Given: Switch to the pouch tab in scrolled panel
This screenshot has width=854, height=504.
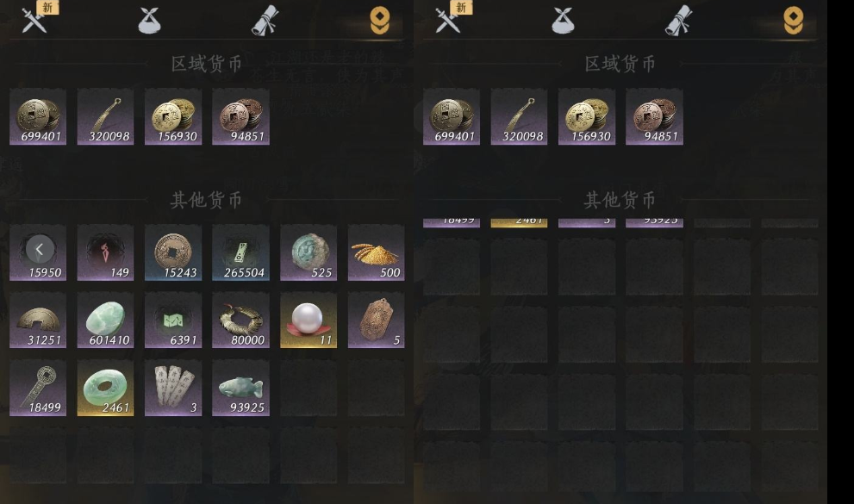Looking at the screenshot, I should point(563,21).
